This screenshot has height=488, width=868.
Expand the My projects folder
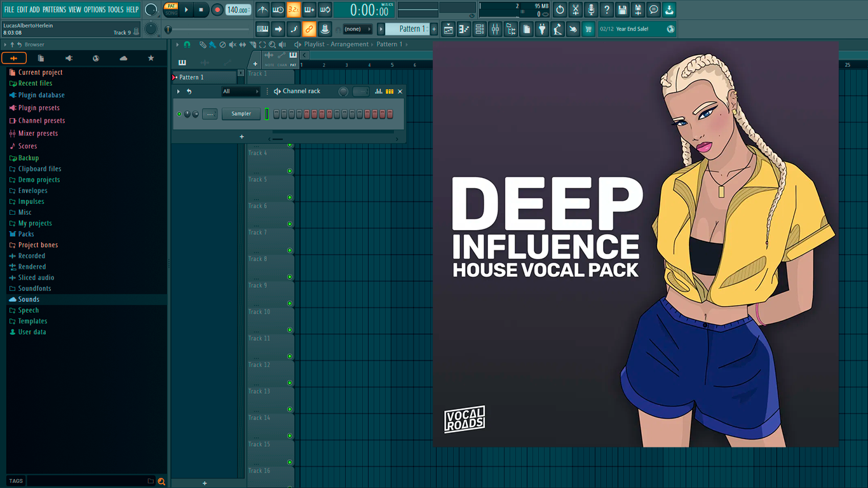tap(35, 223)
